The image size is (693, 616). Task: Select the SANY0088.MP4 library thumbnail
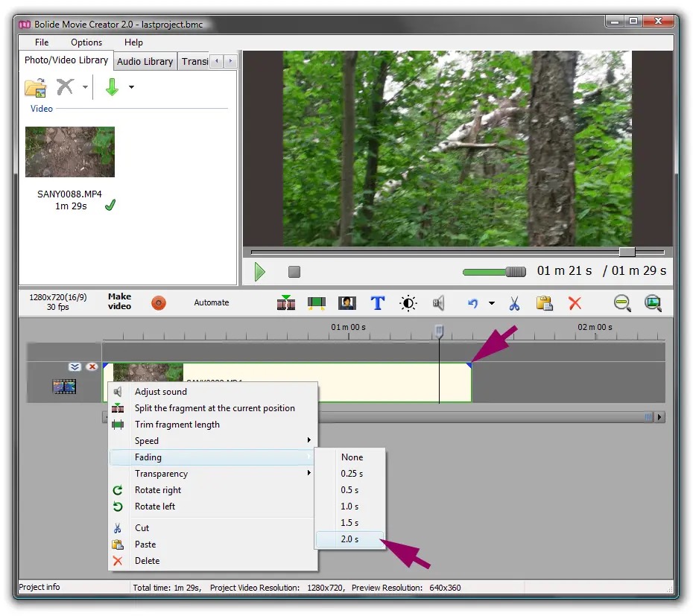(x=70, y=152)
